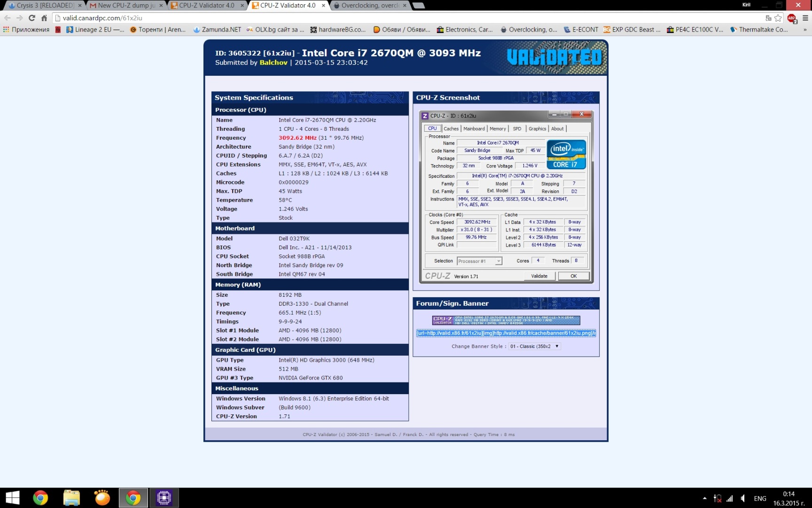812x508 pixels.
Task: Select the Memory tab in CPU-Z screenshot
Action: pyautogui.click(x=498, y=128)
